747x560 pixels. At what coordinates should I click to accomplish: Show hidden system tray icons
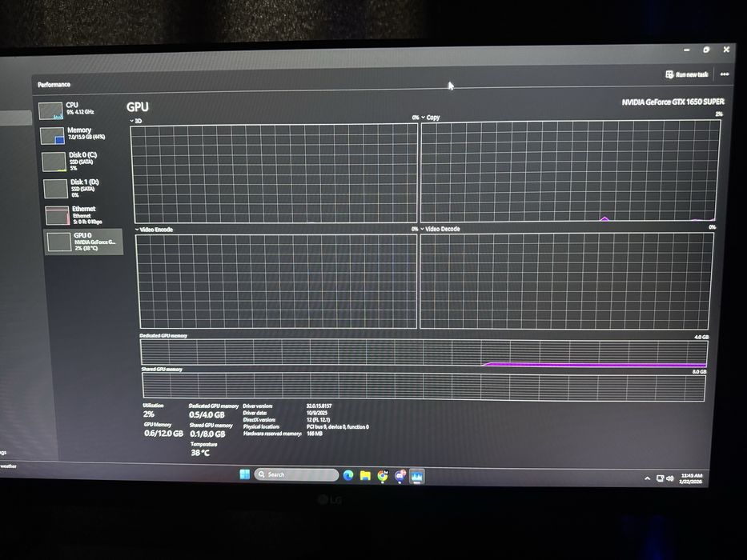pos(647,478)
